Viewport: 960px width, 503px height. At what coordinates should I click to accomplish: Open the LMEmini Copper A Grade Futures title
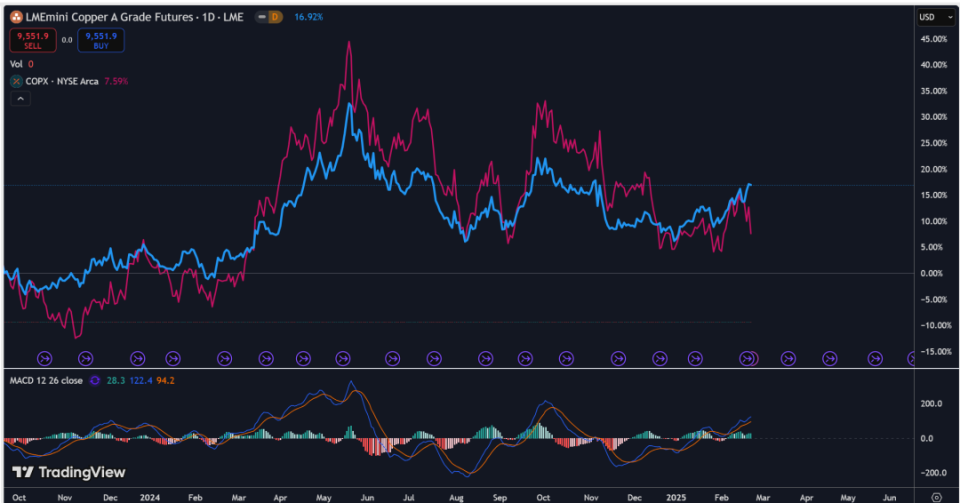pyautogui.click(x=135, y=17)
